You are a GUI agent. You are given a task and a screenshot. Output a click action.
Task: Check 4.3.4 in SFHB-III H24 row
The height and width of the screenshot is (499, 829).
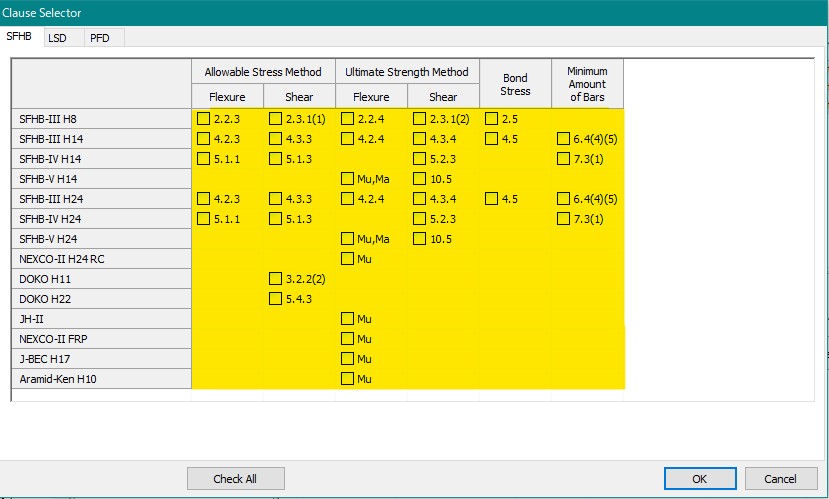tap(419, 199)
